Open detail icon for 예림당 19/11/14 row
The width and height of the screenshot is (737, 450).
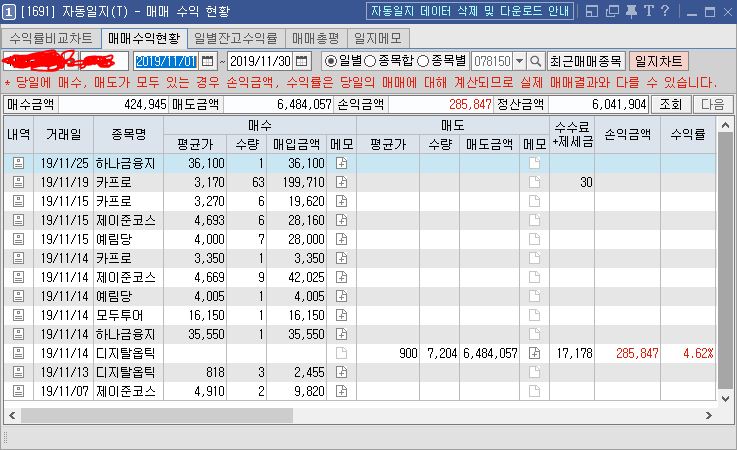coord(18,296)
